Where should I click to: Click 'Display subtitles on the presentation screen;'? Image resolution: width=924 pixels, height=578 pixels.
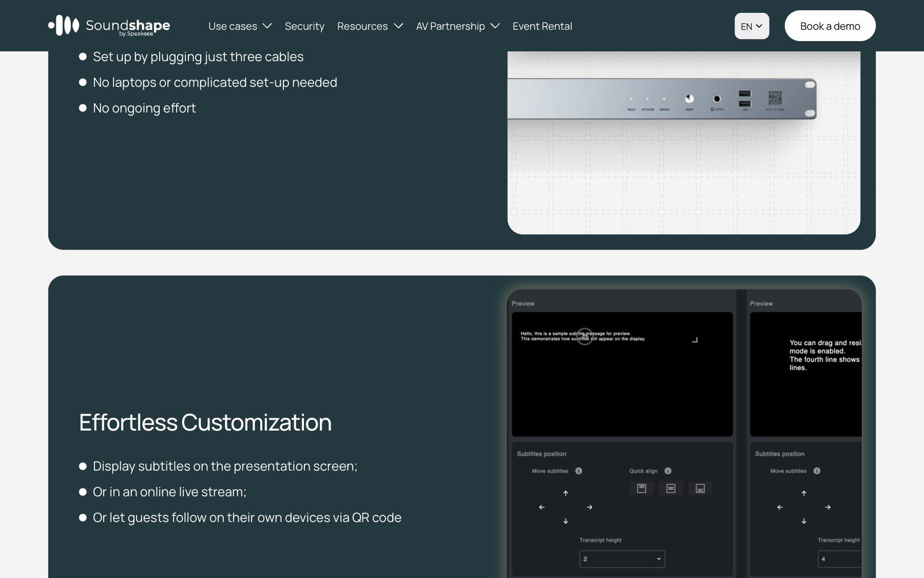pyautogui.click(x=225, y=466)
